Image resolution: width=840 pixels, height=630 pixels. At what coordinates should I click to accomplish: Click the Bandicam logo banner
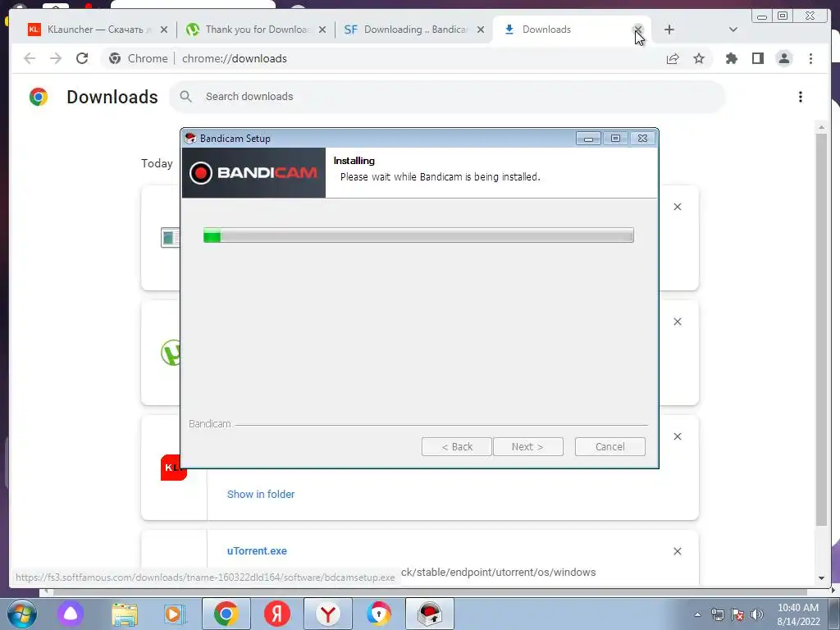253,172
